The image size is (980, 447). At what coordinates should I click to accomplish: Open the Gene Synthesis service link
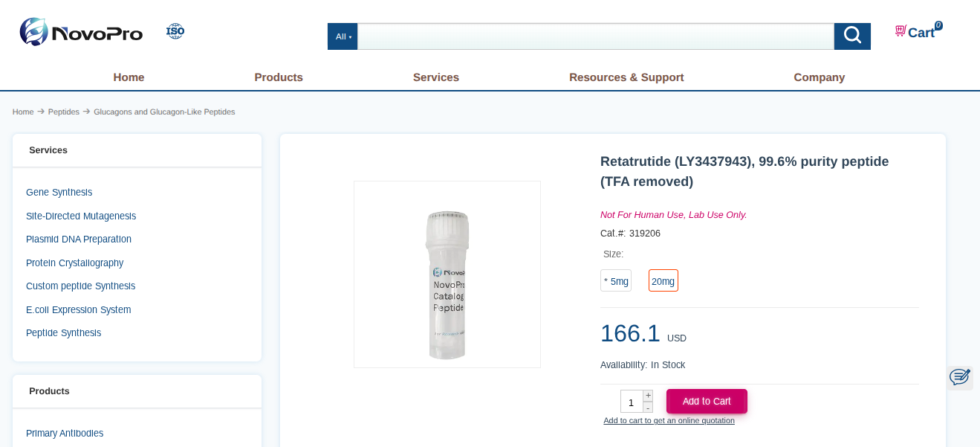[59, 193]
